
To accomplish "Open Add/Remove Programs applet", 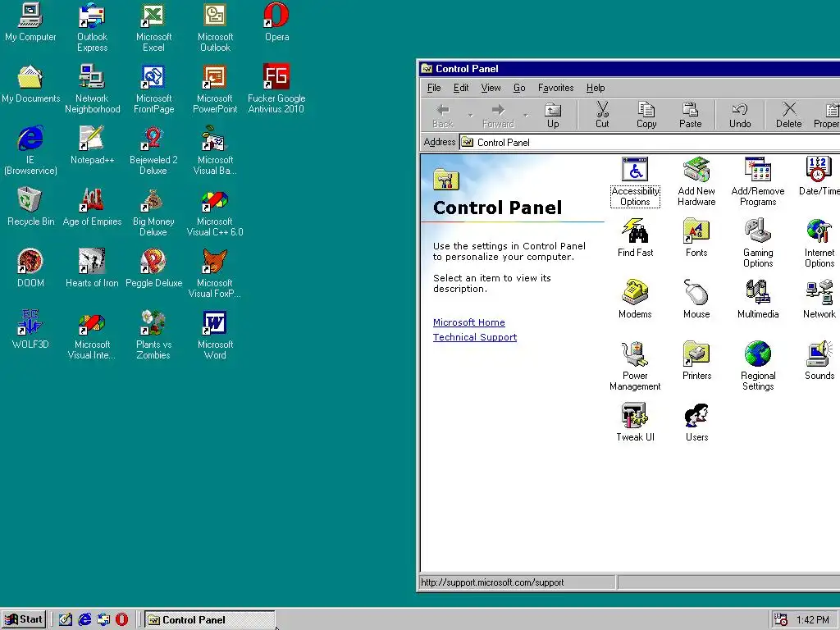I will [757, 181].
